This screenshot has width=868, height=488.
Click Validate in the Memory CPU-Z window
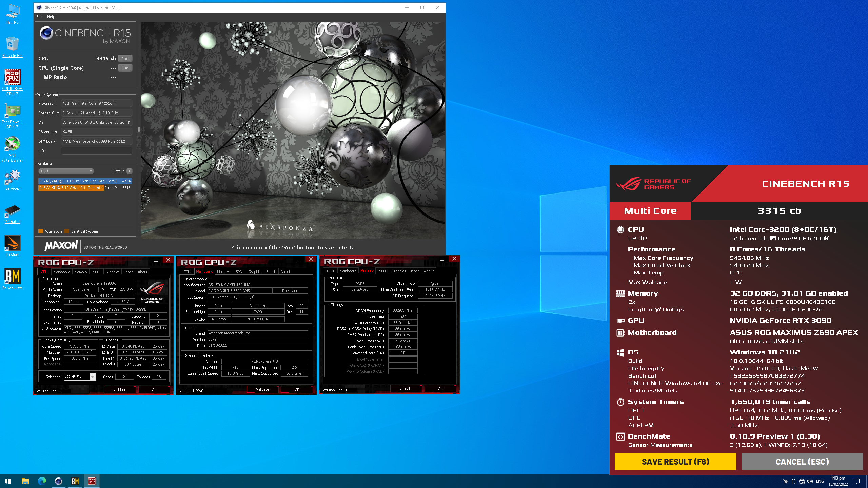(x=406, y=389)
